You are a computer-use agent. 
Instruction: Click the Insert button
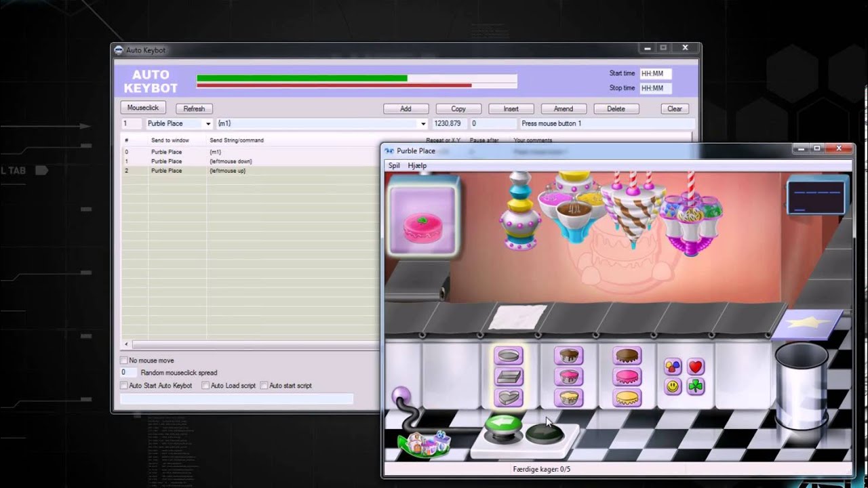click(x=511, y=108)
